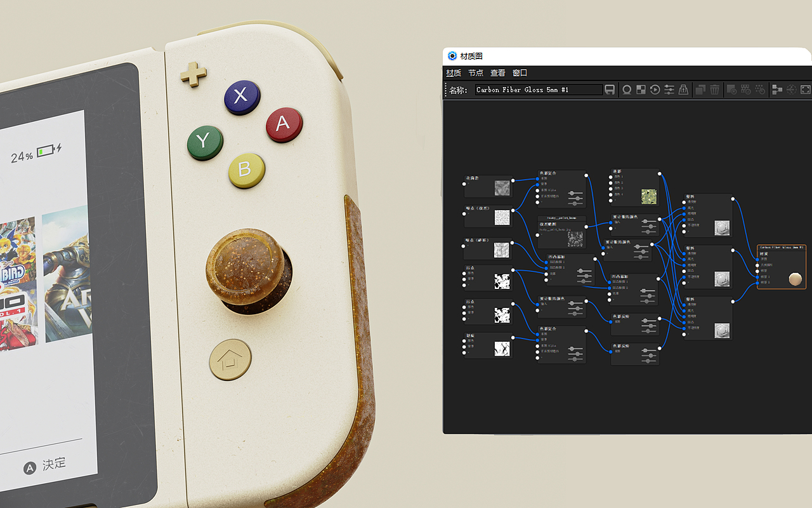812x508 pixels.
Task: Click the camouflage node's output socket
Action: [x=660, y=173]
